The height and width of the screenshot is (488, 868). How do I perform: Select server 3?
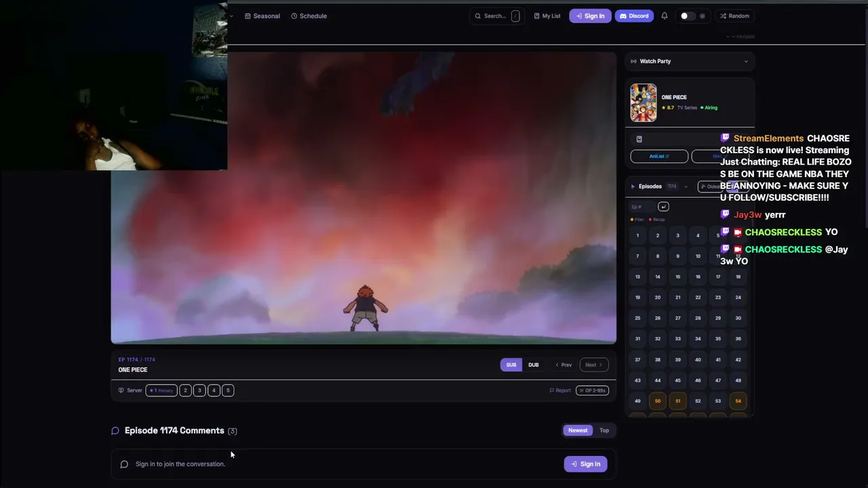(x=199, y=390)
